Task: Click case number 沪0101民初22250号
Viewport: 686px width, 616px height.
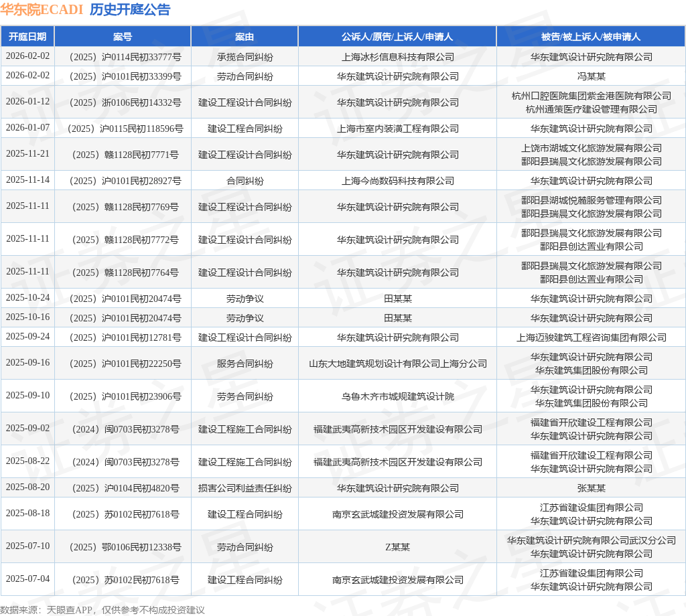Action: tap(125, 364)
